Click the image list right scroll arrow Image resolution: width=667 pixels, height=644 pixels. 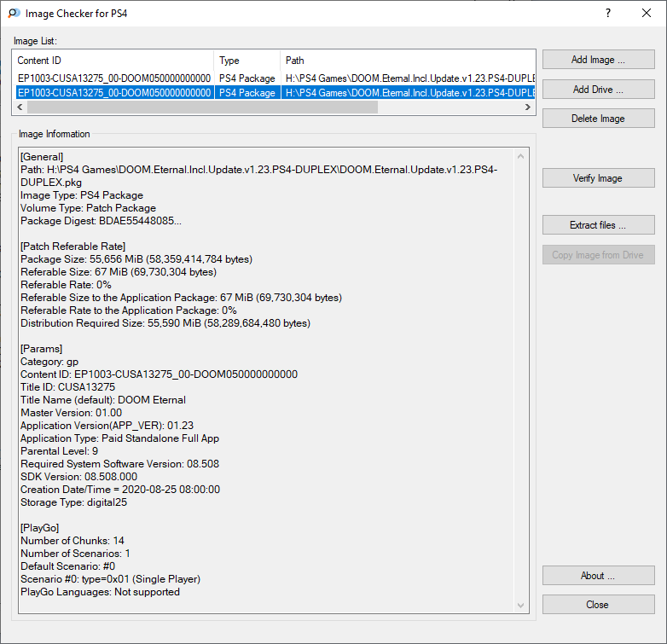[528, 107]
